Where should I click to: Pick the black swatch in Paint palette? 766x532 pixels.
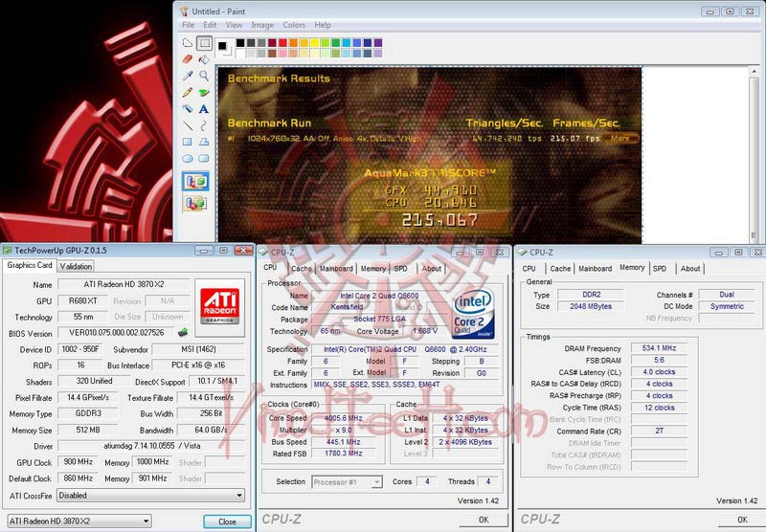click(240, 43)
